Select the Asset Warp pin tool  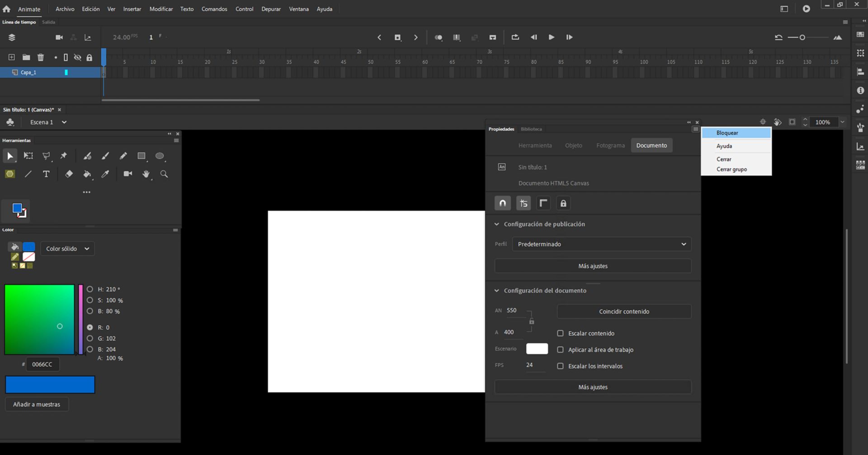(64, 156)
